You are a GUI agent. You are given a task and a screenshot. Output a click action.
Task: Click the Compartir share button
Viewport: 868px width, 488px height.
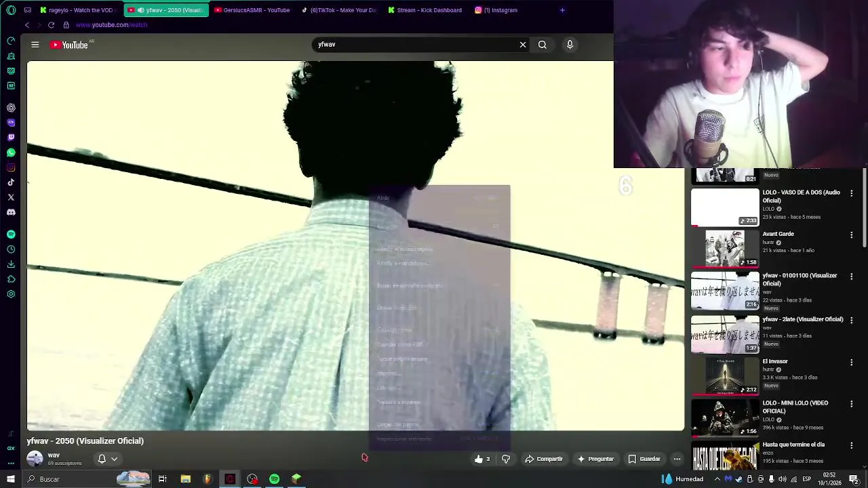(544, 459)
